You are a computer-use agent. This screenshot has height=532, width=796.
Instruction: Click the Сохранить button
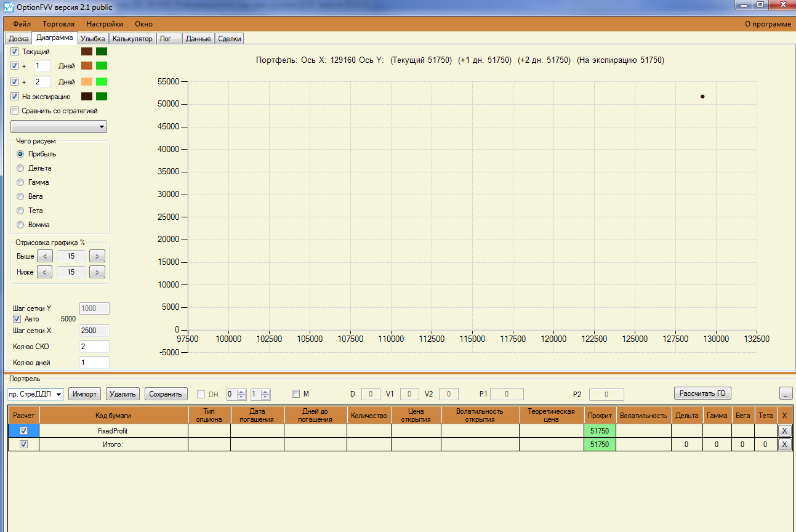point(166,394)
